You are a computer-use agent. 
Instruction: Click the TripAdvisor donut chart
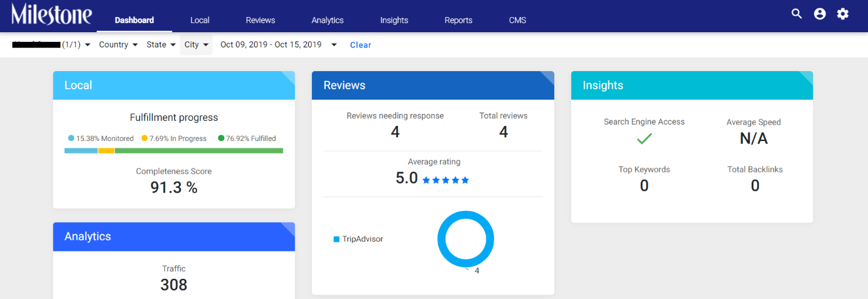pos(466,239)
